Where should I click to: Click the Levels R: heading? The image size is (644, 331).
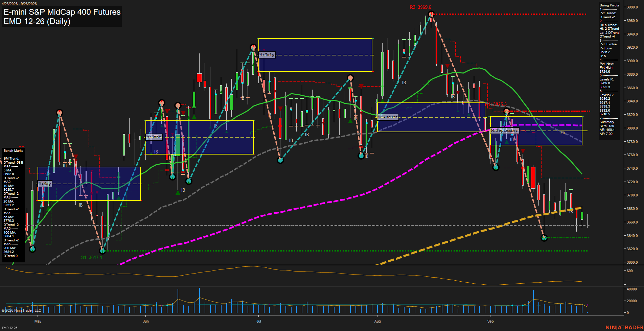(x=606, y=79)
